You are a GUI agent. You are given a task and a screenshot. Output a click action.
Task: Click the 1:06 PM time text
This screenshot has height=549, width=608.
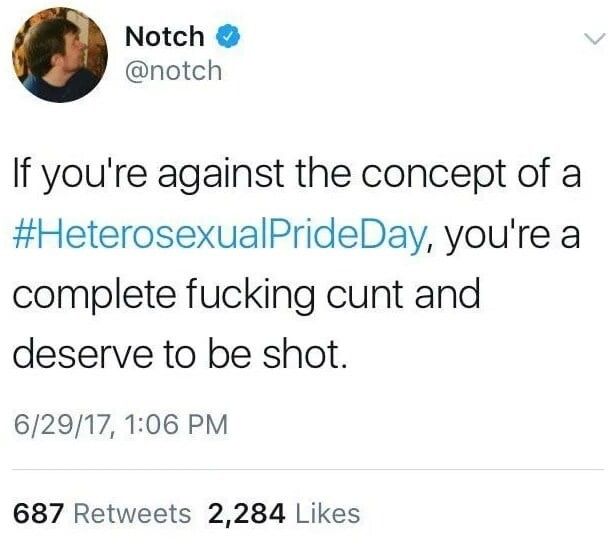pyautogui.click(x=177, y=424)
